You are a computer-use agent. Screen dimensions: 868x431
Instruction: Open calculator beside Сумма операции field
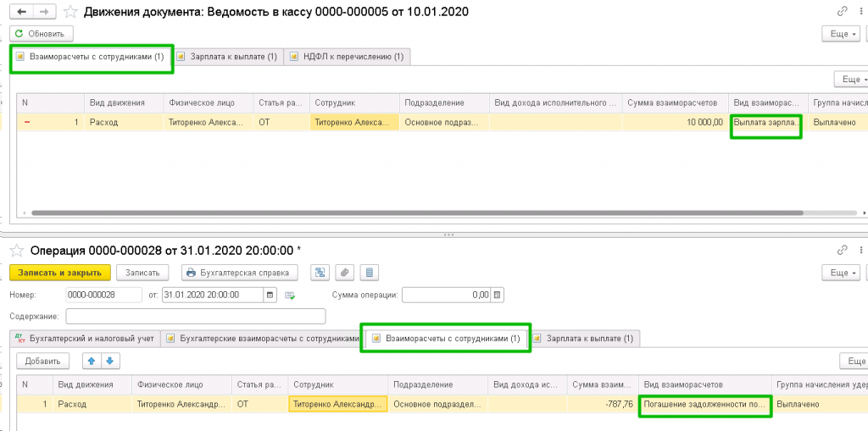tap(498, 295)
